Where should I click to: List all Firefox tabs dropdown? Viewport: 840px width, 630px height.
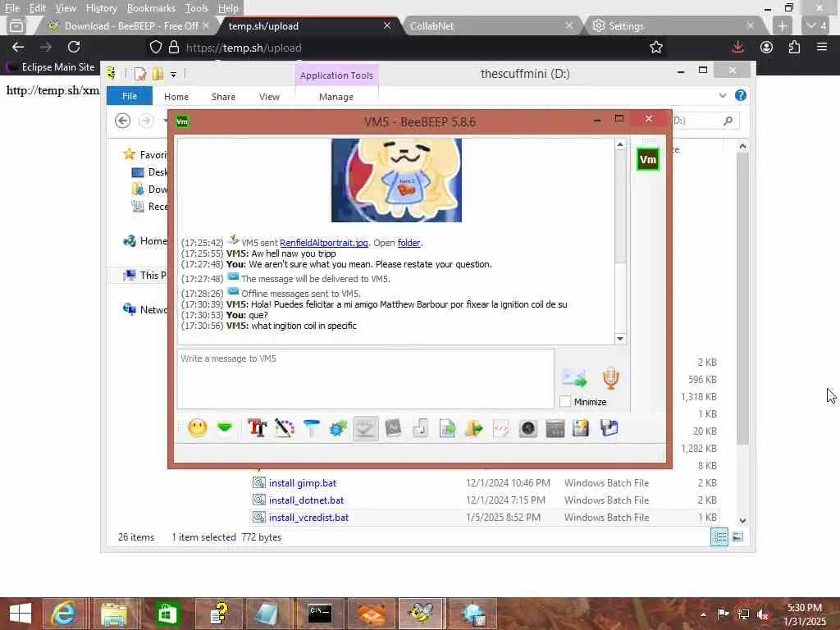817,25
